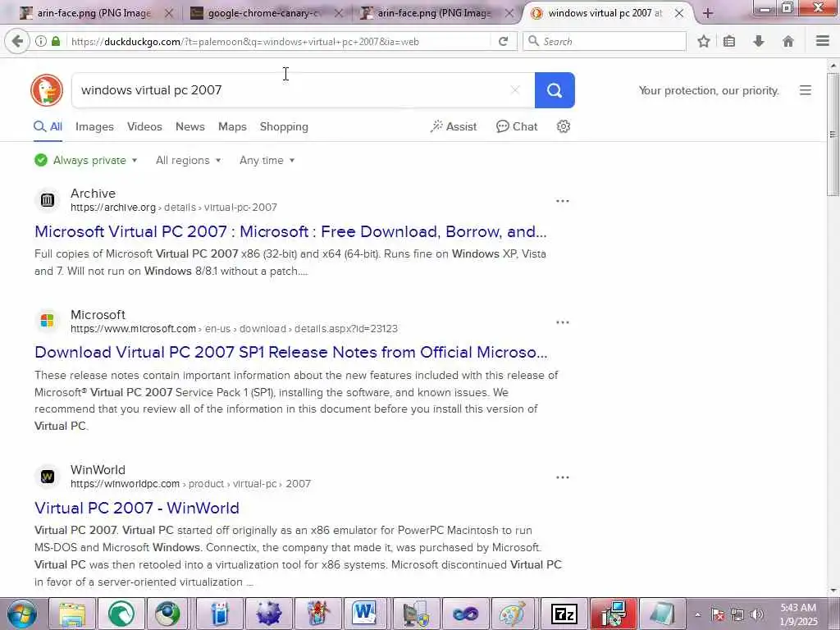Go to the home page icon

click(788, 41)
